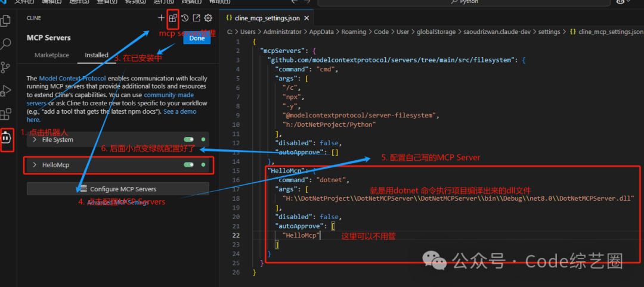Open the Run and Debug view
Viewport: 644px width, 287px height.
tap(6, 90)
